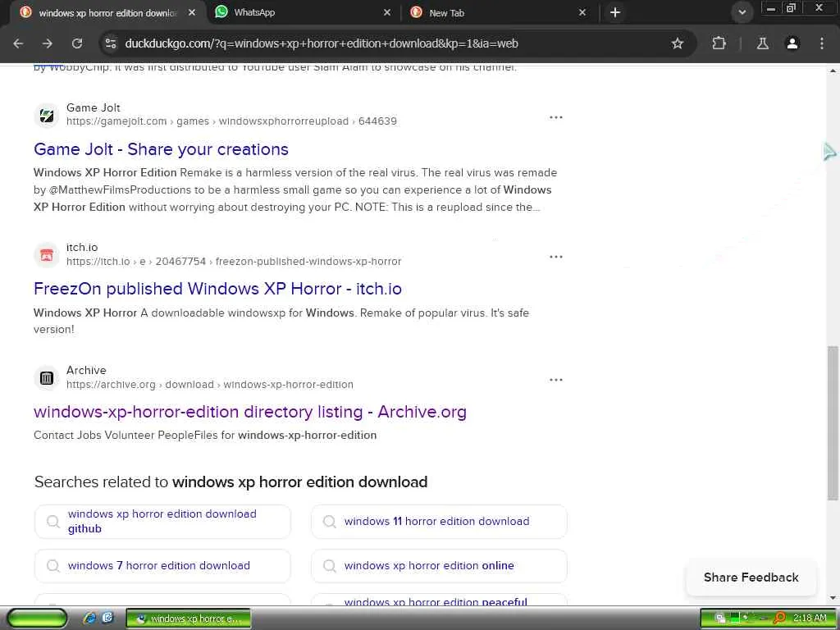This screenshot has width=840, height=630.
Task: Click the page vertical scrollbar thumb
Action: (833, 423)
